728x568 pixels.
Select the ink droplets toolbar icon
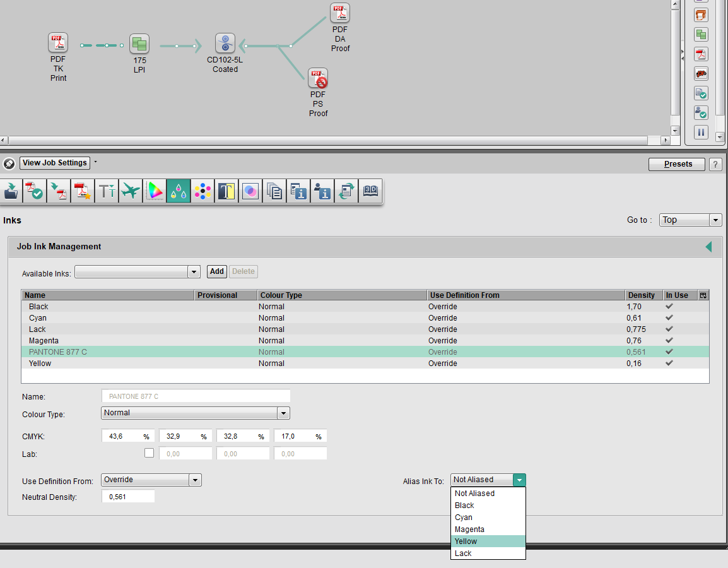point(179,191)
